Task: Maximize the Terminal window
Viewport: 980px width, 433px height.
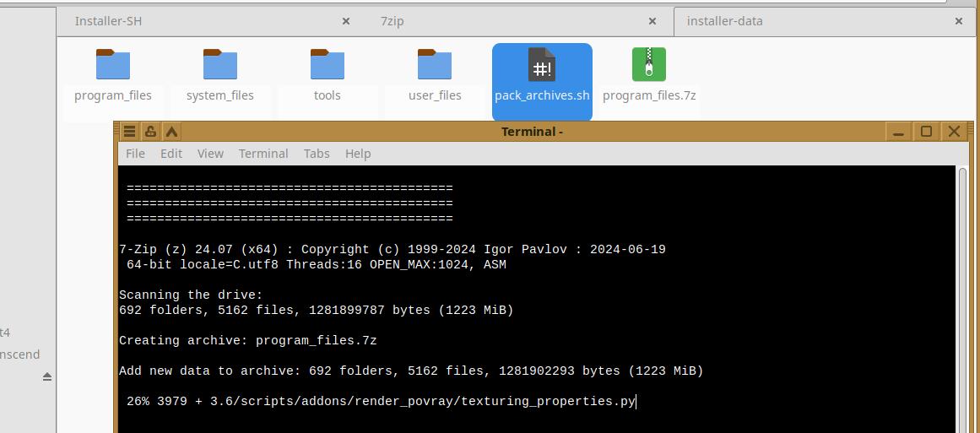Action: click(926, 132)
